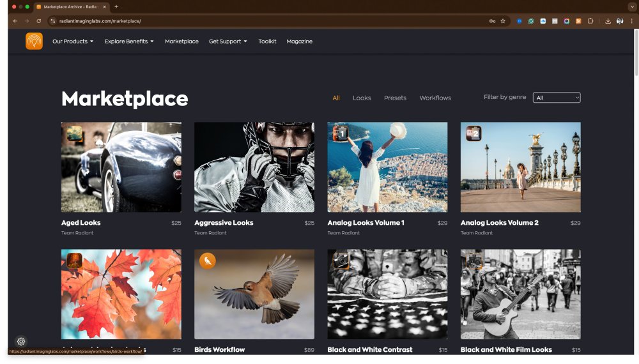639x364 pixels.
Task: Expand the Our Products menu
Action: tap(73, 42)
